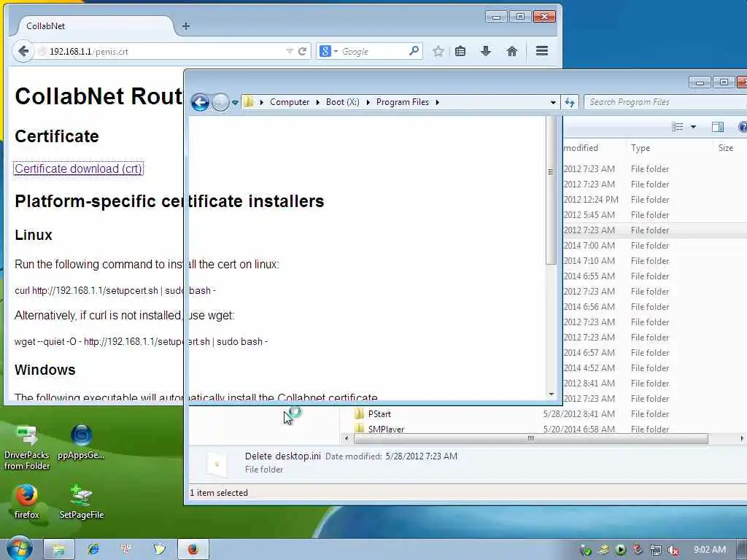This screenshot has height=560, width=747.
Task: Open Explorer recent pages dropdown
Action: (x=235, y=102)
